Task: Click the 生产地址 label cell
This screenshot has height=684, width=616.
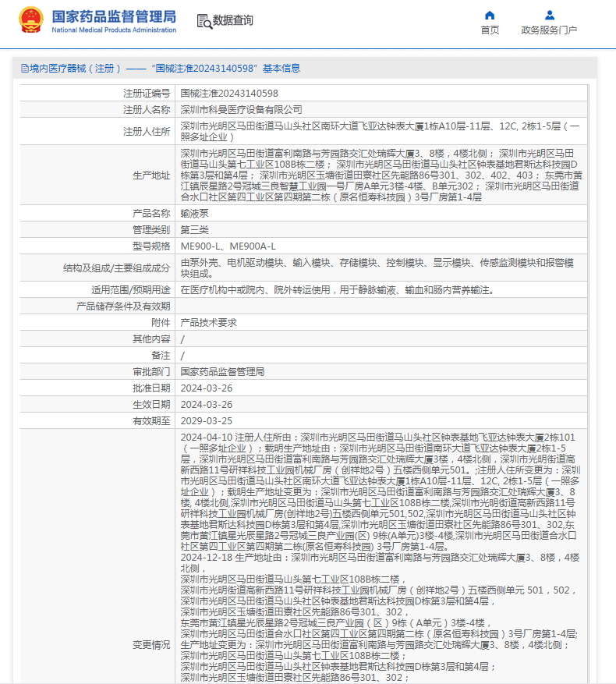Action: [97, 175]
